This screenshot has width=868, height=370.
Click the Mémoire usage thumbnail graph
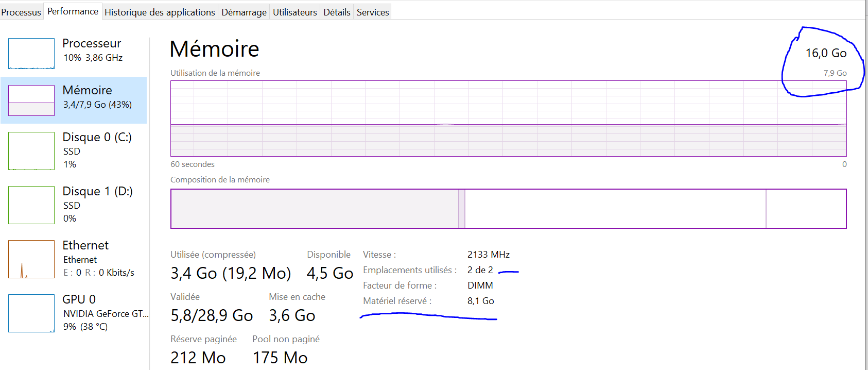point(31,100)
